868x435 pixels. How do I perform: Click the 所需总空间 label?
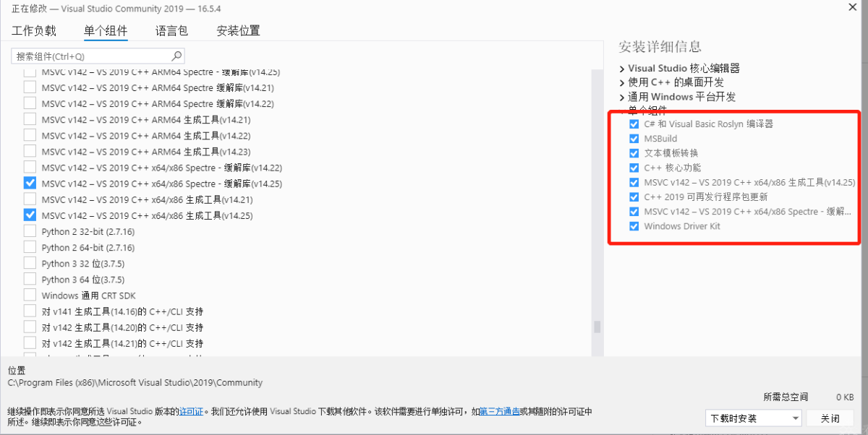[x=786, y=397]
